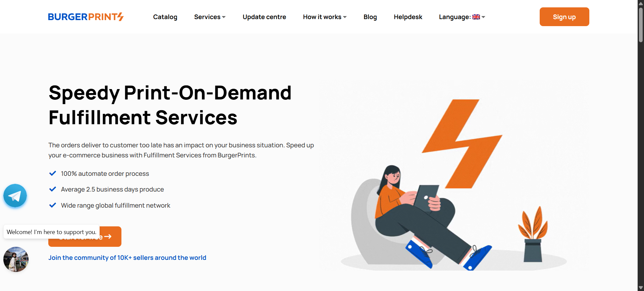
Task: Go to the Update centre page
Action: 264,17
